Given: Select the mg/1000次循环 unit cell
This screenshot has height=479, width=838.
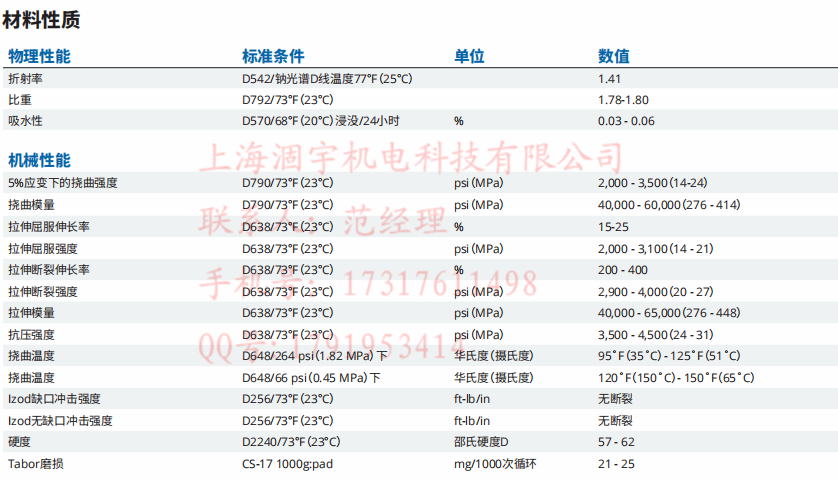Looking at the screenshot, I should point(495,464).
